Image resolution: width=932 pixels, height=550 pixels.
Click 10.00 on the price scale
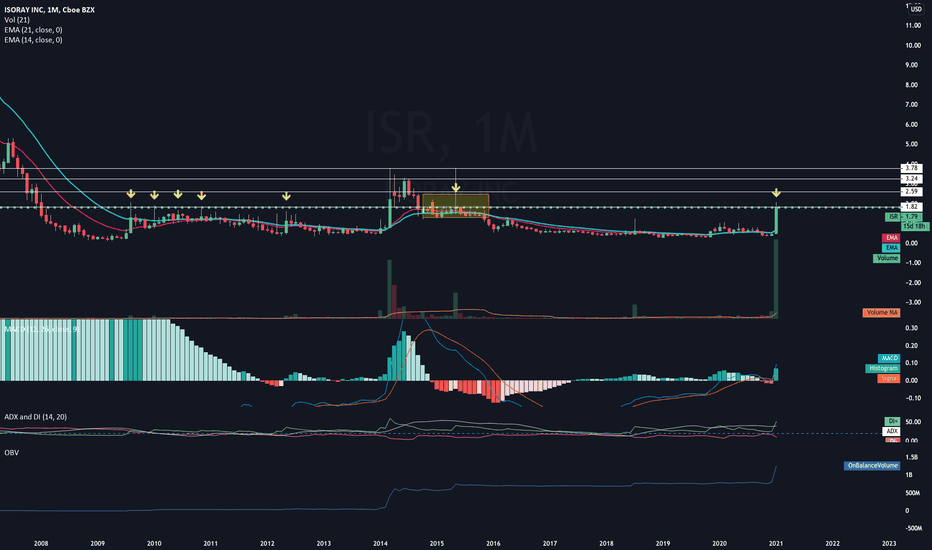tap(913, 45)
